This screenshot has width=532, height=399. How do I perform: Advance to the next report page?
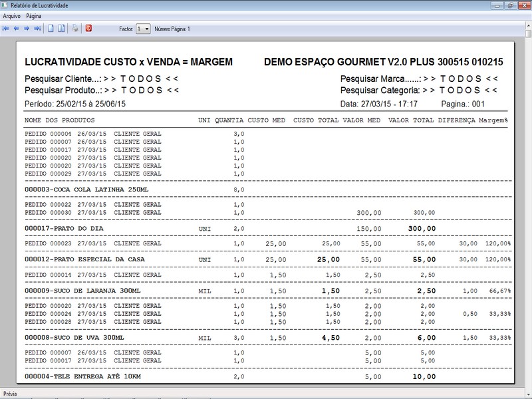pos(27,29)
